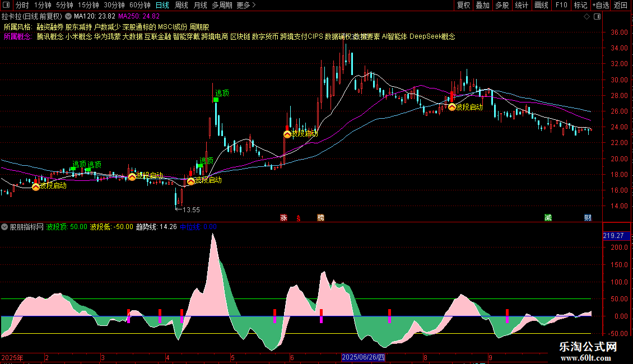Image resolution: width=633 pixels, height=364 pixels.
Task: Click the 2025/06/26/四 date marker
Action: point(364,357)
